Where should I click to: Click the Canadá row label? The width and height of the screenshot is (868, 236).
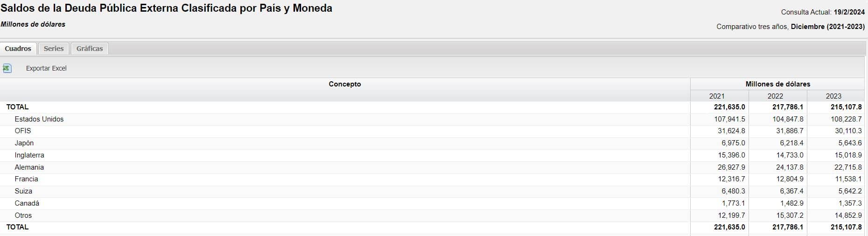pos(27,203)
